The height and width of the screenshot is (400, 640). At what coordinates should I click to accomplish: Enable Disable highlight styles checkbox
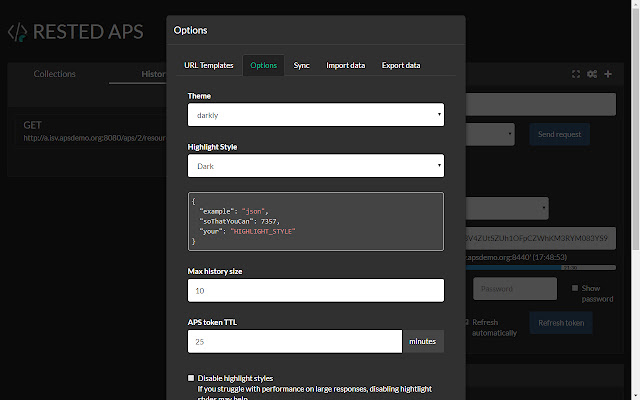192,378
